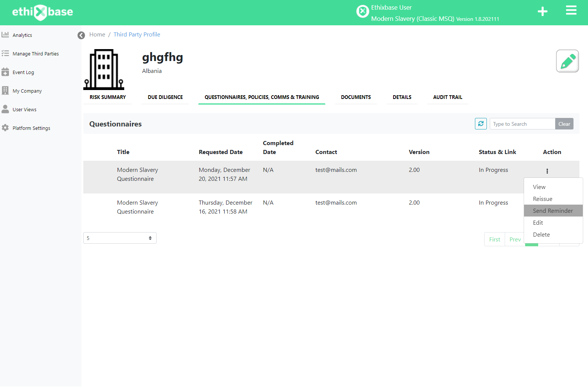Click Modern Slavery Questionnaire title, December 20 row

[137, 174]
